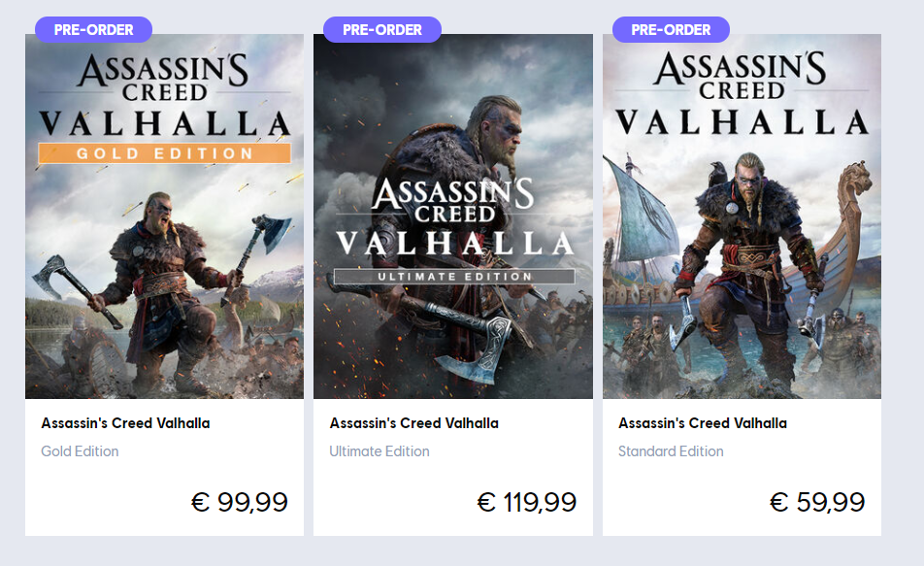Click the Valhalla logo on Ultimate cover
924x566 pixels.
pyautogui.click(x=453, y=245)
